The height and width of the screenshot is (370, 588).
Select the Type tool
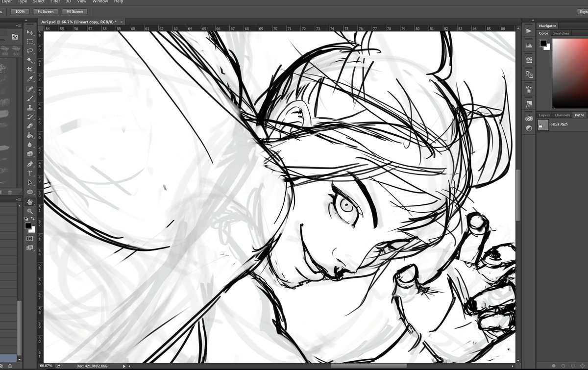[x=30, y=173]
